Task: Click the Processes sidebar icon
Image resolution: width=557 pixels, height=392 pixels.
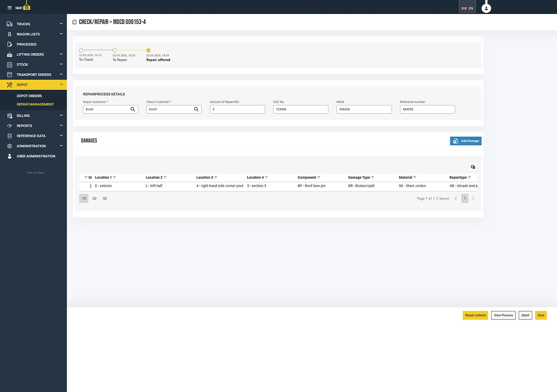Action: pyautogui.click(x=10, y=44)
